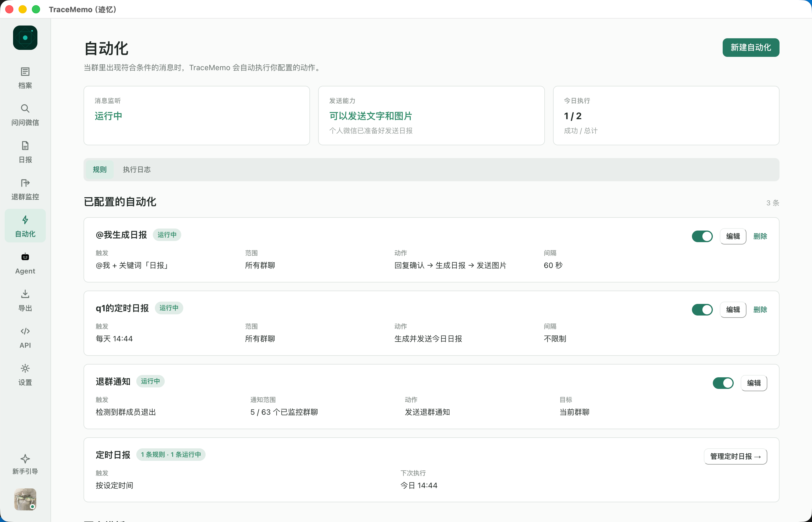This screenshot has width=812, height=522.
Task: Click the user avatar thumbnail
Action: click(x=25, y=499)
